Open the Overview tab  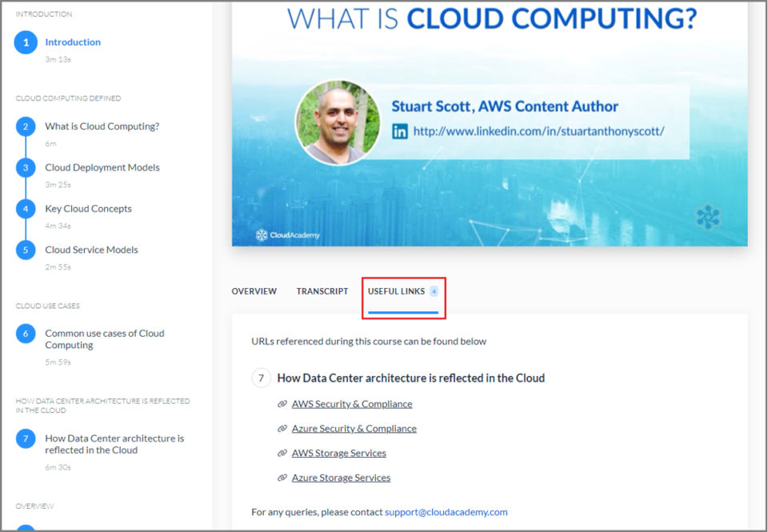[x=254, y=291]
